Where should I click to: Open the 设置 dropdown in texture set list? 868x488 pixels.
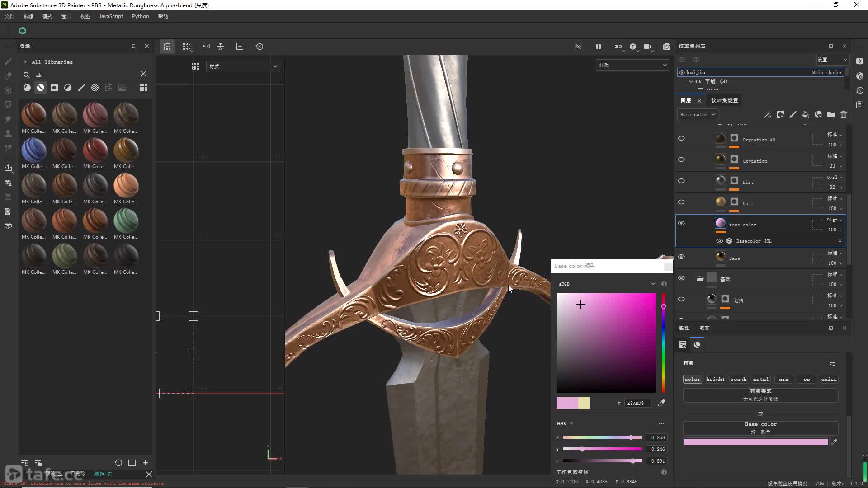(x=832, y=60)
